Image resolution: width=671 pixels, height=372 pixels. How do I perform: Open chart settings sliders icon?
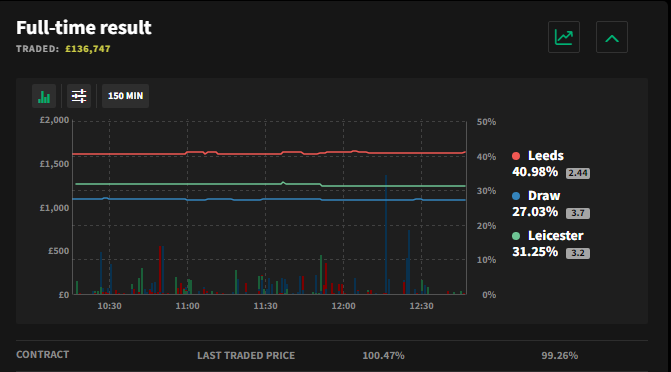click(79, 96)
